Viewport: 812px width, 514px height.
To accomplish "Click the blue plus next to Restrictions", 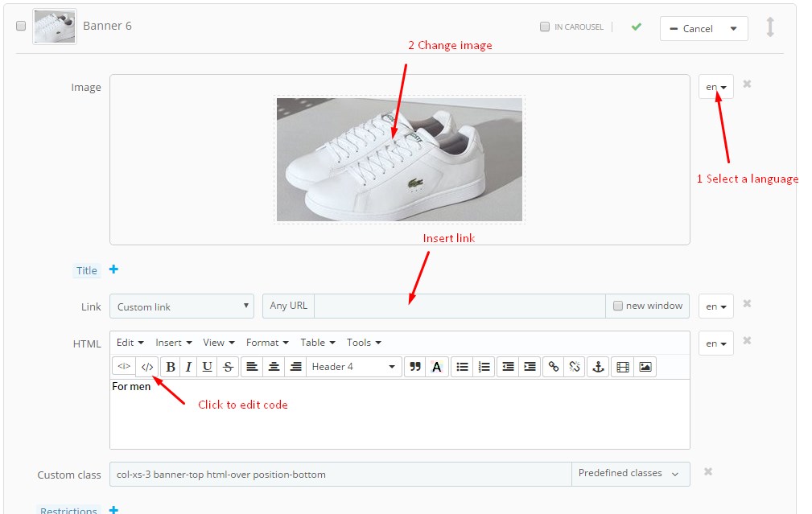I will click(114, 510).
